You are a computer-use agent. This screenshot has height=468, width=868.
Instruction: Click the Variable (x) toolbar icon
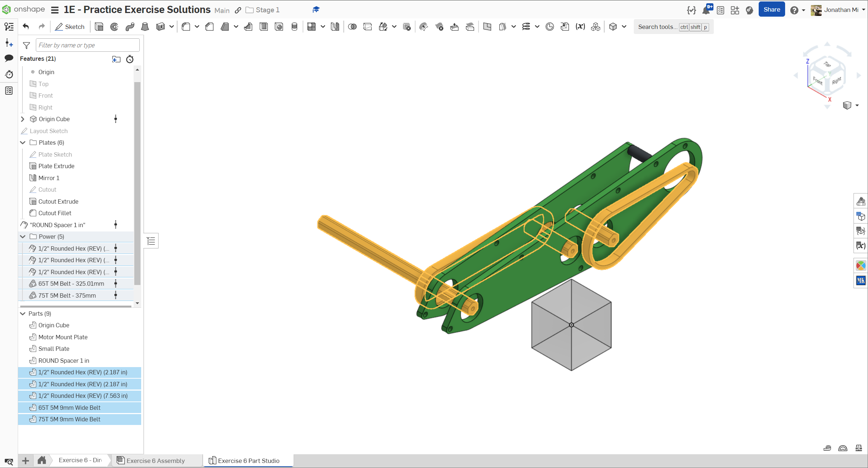pyautogui.click(x=580, y=27)
